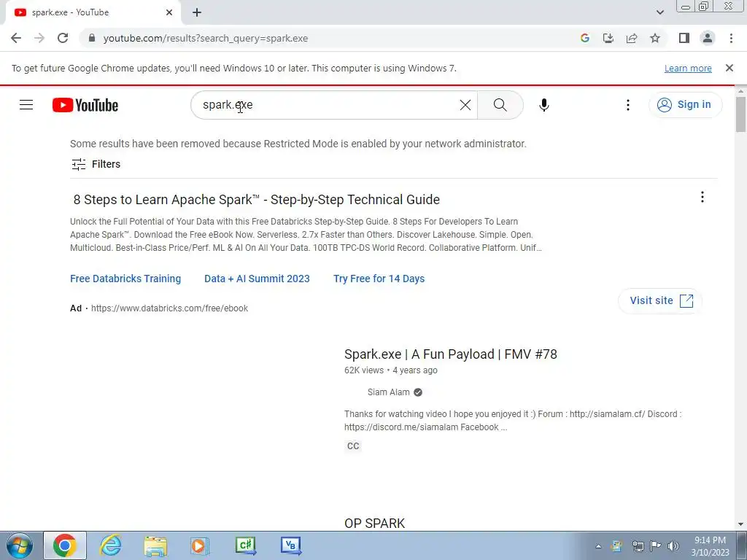The height and width of the screenshot is (560, 747).
Task: Open Data + AI Summit 2023 link
Action: [x=257, y=279]
